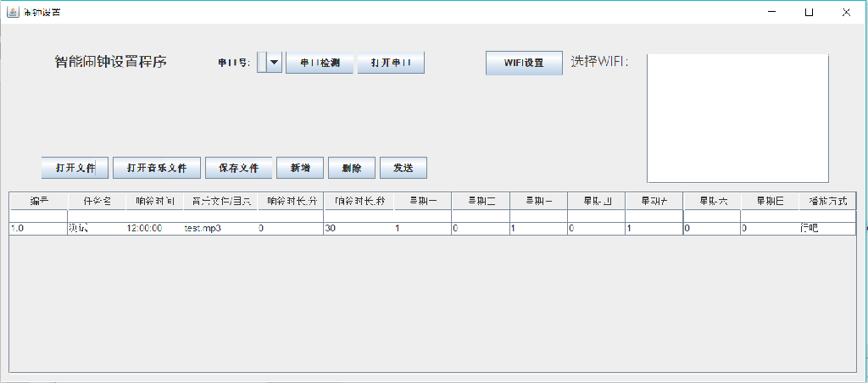Viewport: 868px width, 383px height.
Task: Click the 星期六 column header
Action: [712, 201]
